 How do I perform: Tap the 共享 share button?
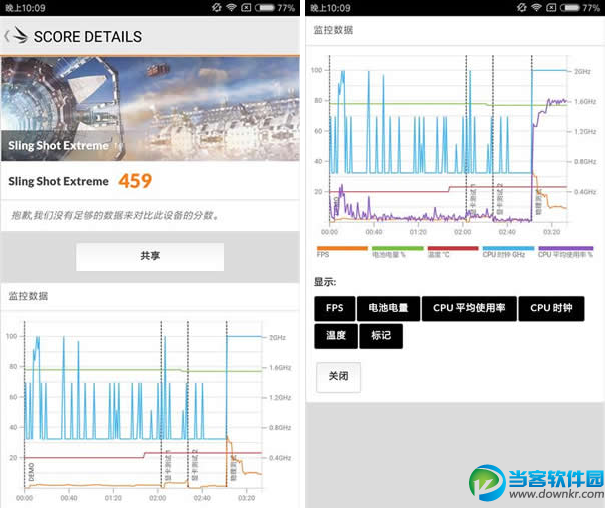coord(150,256)
